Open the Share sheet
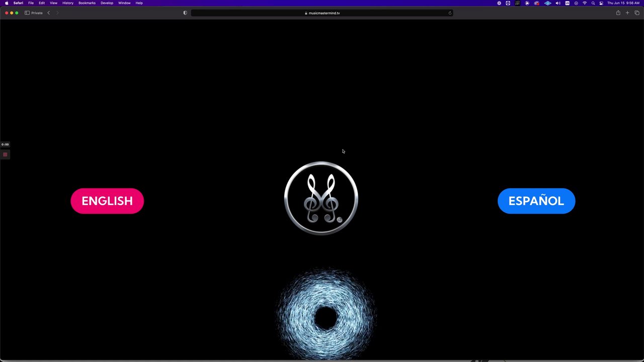Screen dimensions: 644x362 (618, 13)
